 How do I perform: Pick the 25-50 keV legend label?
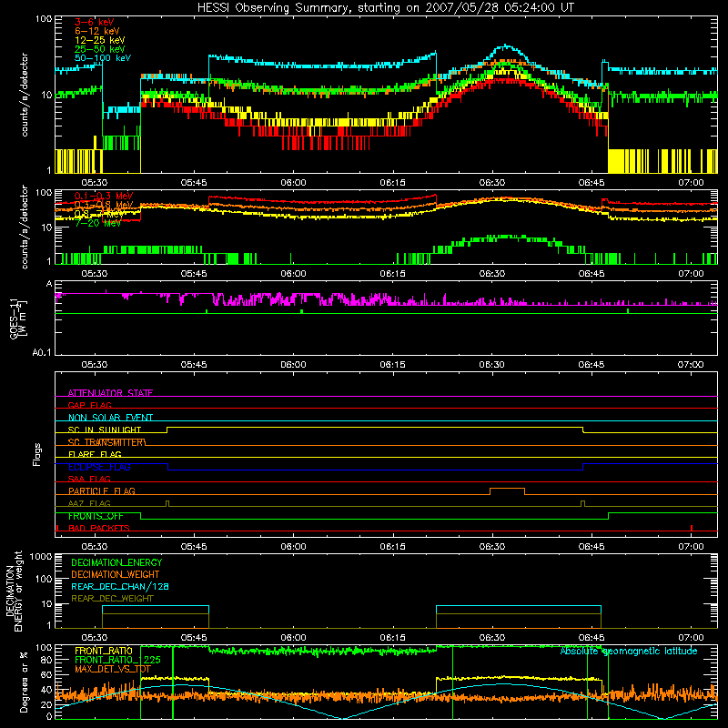tap(99, 49)
